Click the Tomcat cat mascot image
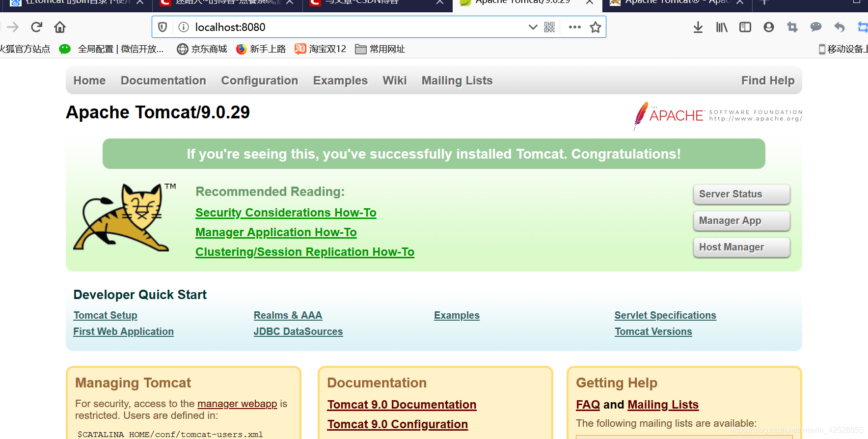 (125, 217)
